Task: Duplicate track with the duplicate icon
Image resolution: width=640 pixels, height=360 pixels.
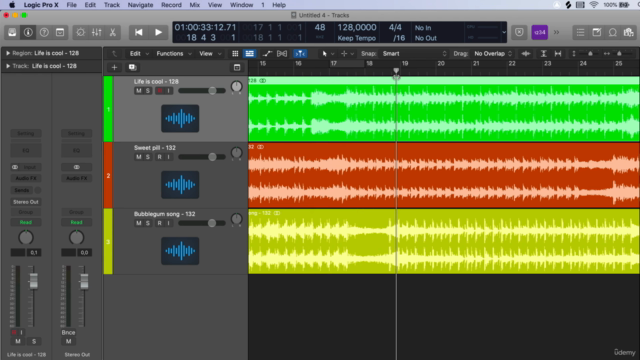Action: click(x=132, y=67)
